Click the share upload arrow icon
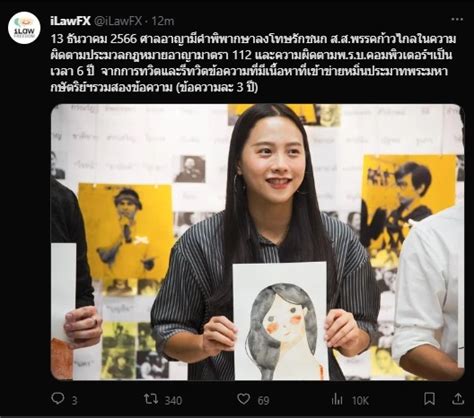The height and width of the screenshot is (418, 474). (458, 398)
